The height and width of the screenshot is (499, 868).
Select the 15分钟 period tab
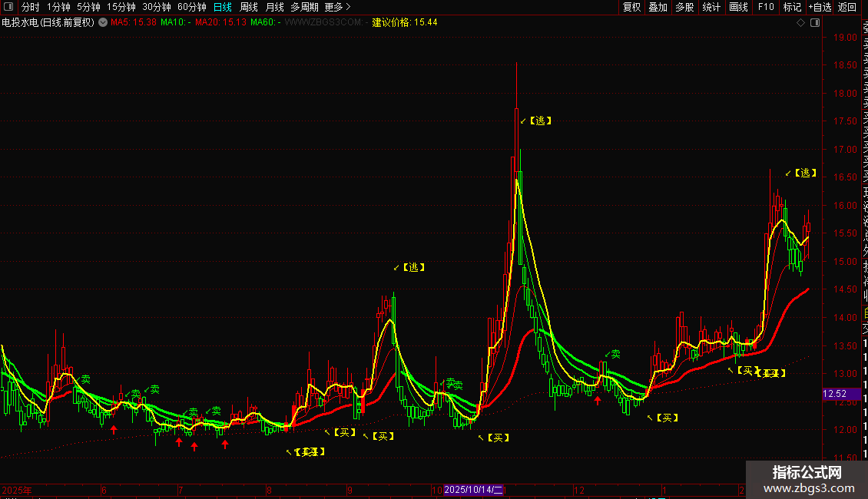point(121,7)
